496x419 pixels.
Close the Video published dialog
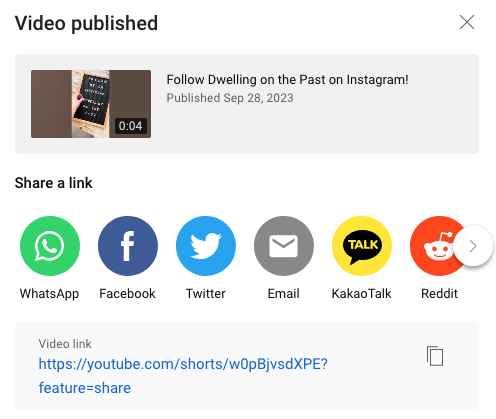[467, 22]
